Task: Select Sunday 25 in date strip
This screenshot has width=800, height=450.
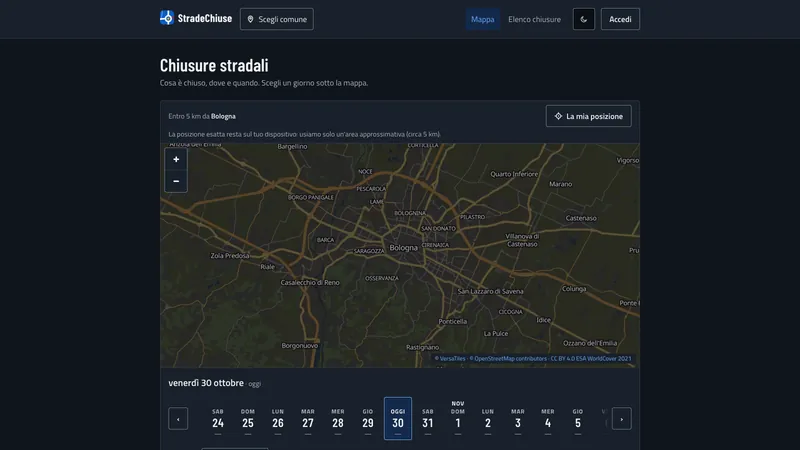Action: (x=248, y=419)
